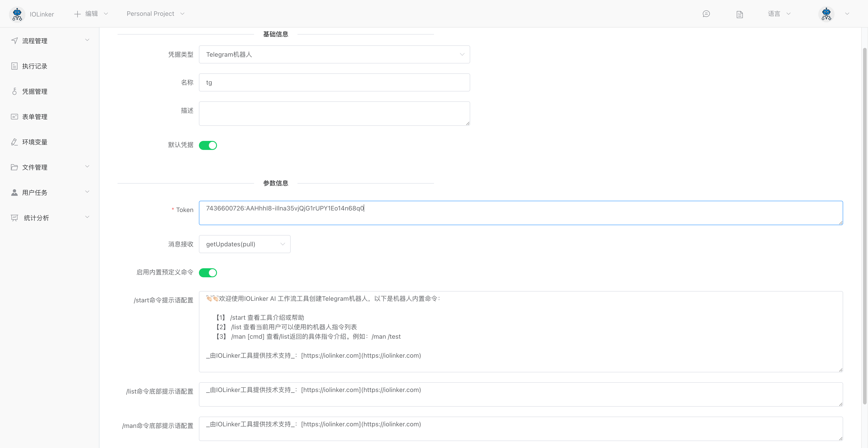
Task: Click the user avatar robot icon
Action: 826,14
